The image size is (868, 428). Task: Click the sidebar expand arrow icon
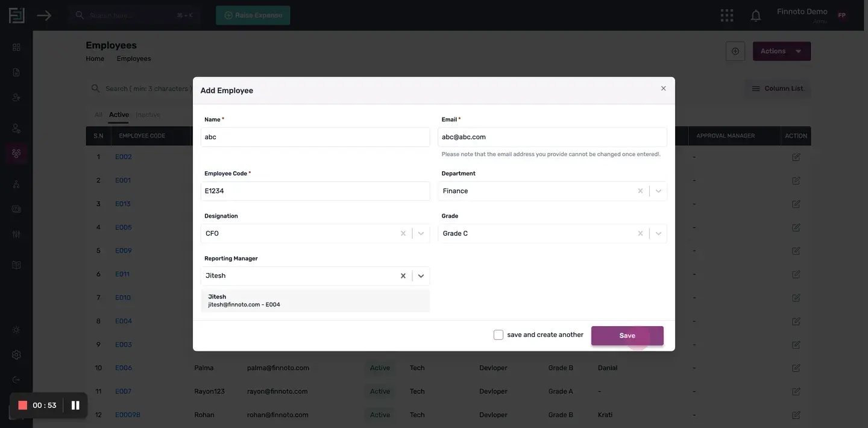pyautogui.click(x=44, y=15)
